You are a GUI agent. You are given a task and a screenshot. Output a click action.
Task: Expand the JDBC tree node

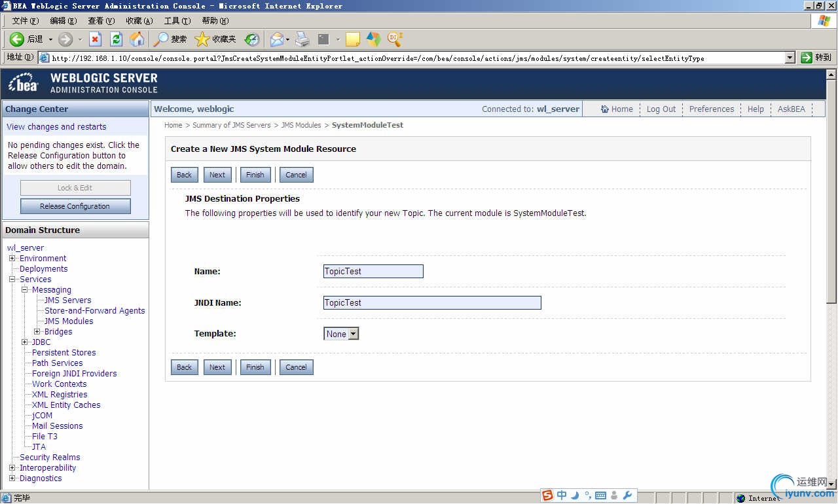click(x=24, y=342)
